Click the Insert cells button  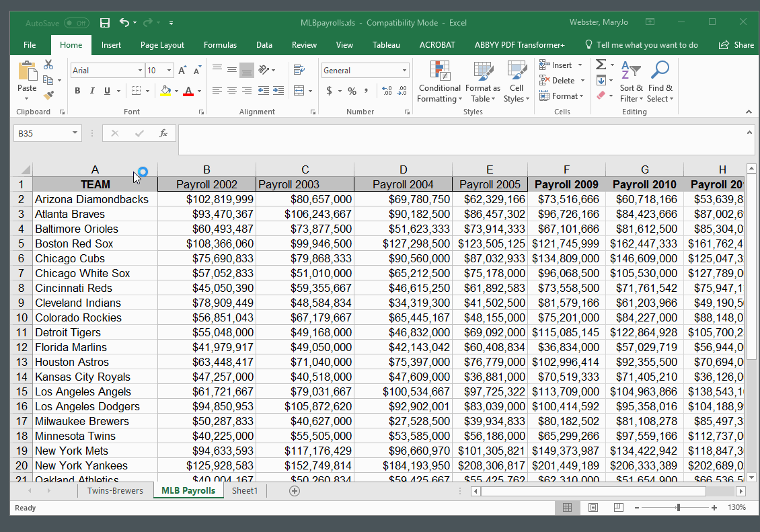pos(561,65)
